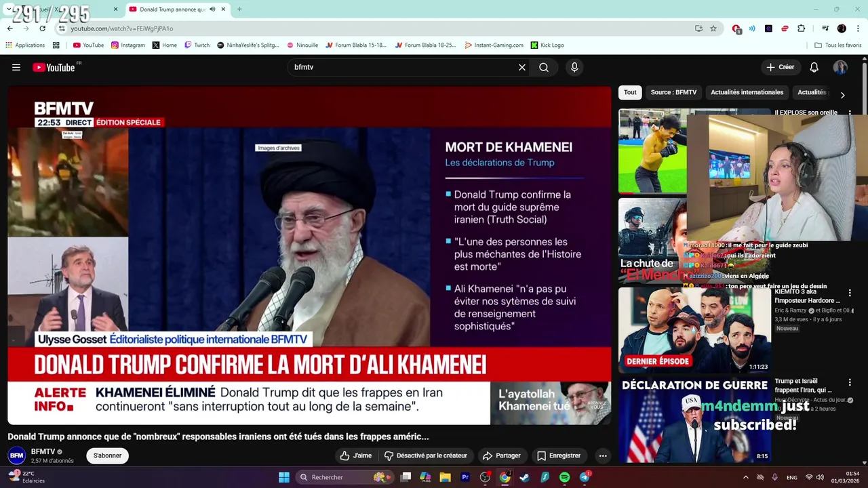This screenshot has width=868, height=488.
Task: Go back in browser history
Action: click(x=10, y=28)
